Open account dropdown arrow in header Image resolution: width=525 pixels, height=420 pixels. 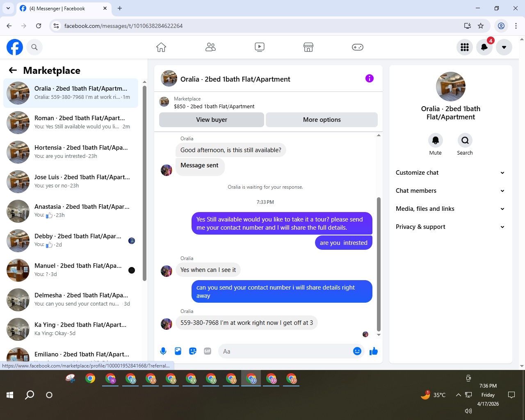[504, 47]
